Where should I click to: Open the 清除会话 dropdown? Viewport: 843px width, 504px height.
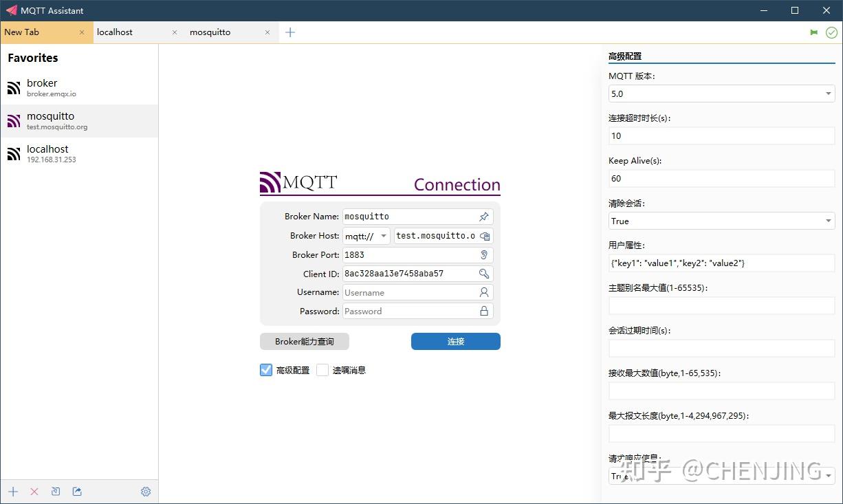click(827, 221)
